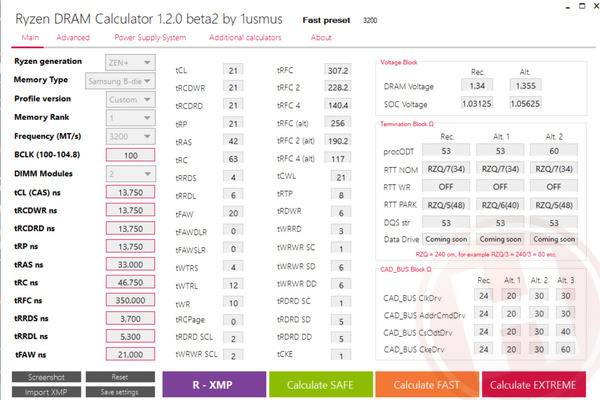Click Save settings button
Screen dimensions: 600x400
(x=120, y=392)
